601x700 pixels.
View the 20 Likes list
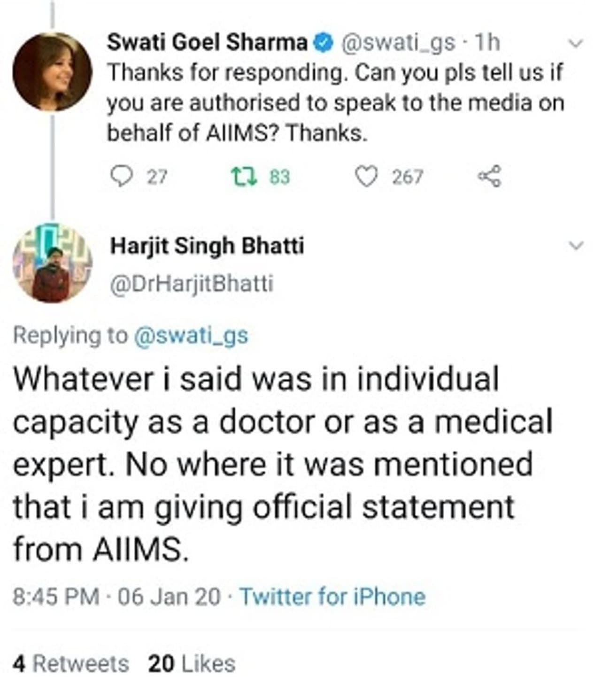[x=192, y=664]
